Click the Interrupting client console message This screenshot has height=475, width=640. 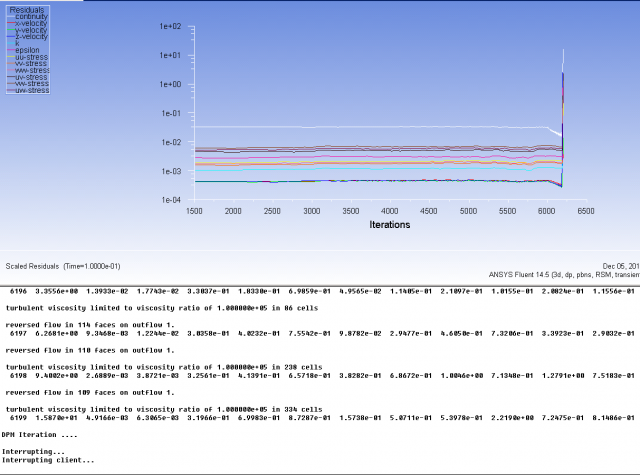click(x=49, y=459)
